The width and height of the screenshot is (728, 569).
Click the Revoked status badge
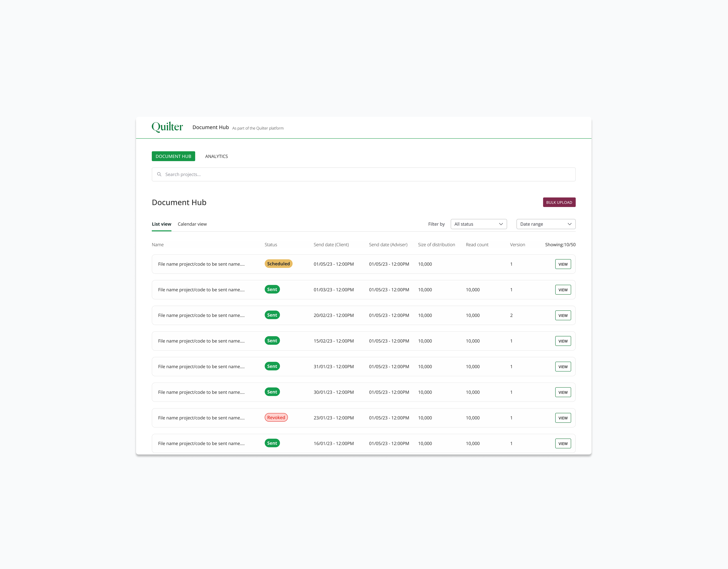coord(276,418)
